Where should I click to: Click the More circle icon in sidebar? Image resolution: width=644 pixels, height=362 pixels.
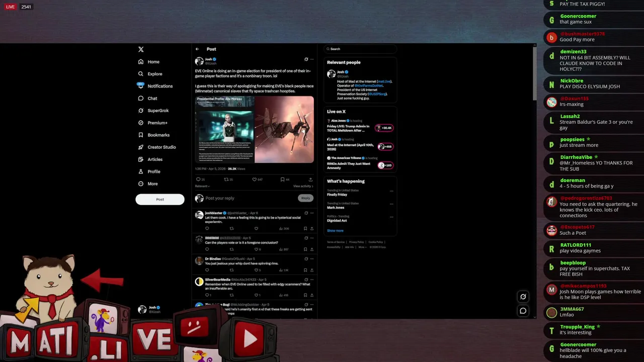click(141, 184)
